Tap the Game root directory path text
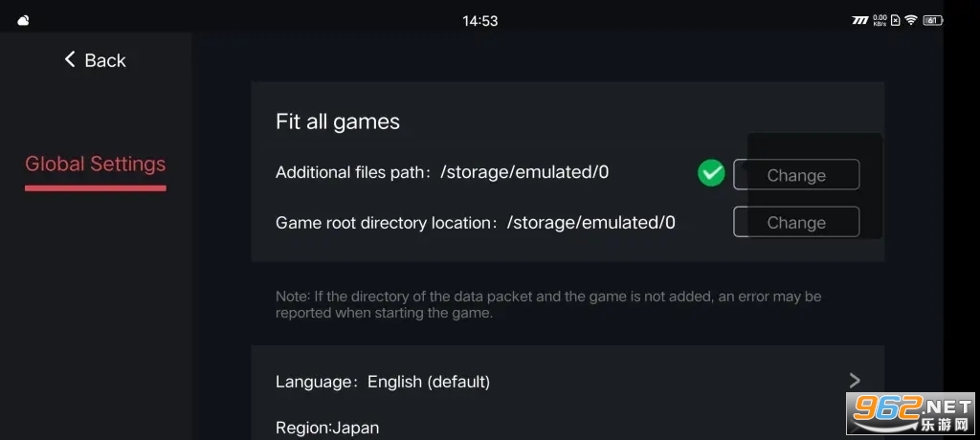 (591, 223)
